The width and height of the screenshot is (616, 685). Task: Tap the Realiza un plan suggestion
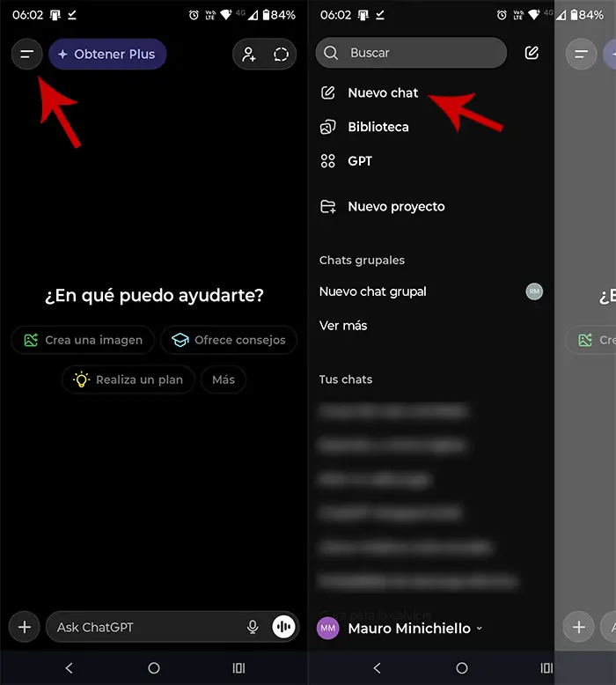pos(128,379)
